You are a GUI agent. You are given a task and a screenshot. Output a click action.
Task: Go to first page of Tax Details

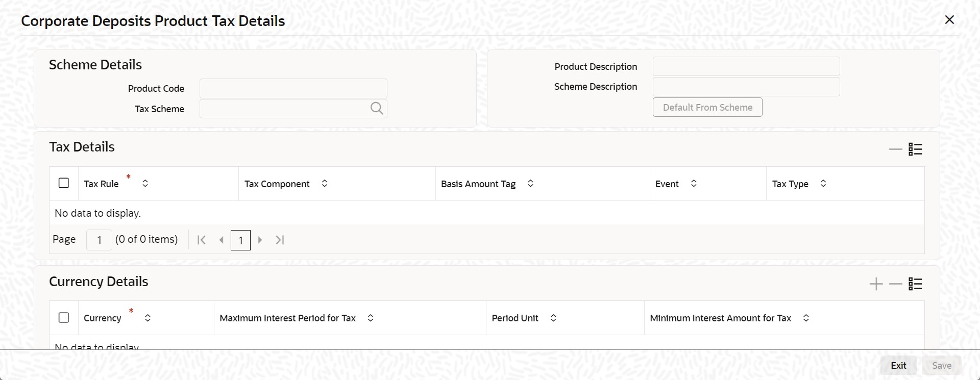click(x=202, y=240)
